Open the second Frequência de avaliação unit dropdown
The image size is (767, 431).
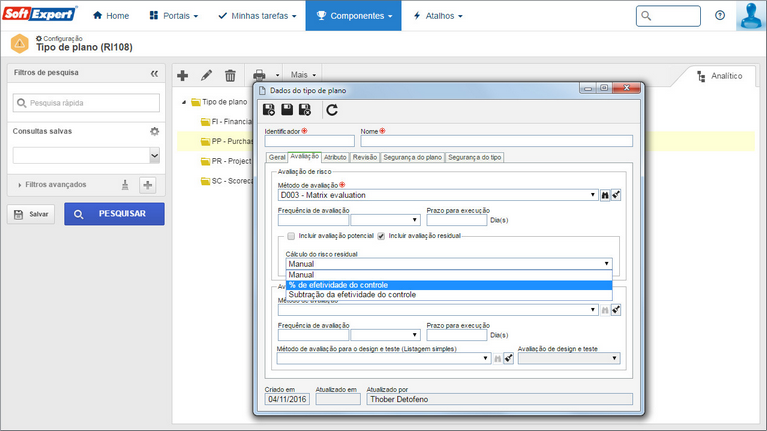(414, 335)
